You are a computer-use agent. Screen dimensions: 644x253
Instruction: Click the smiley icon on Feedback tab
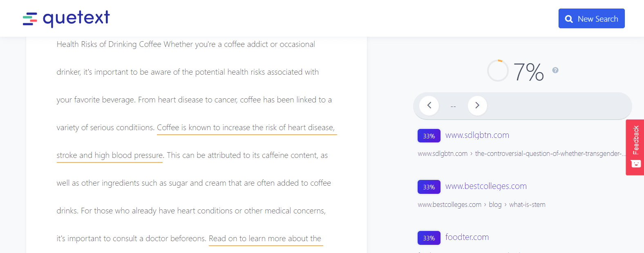pyautogui.click(x=636, y=164)
